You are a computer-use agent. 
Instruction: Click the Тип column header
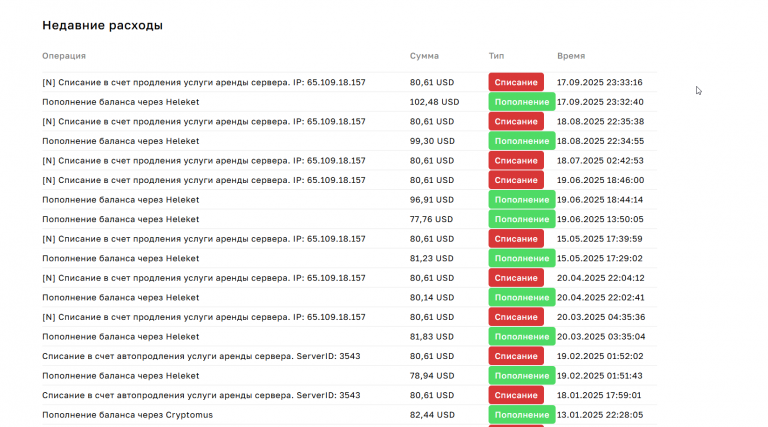coord(496,56)
